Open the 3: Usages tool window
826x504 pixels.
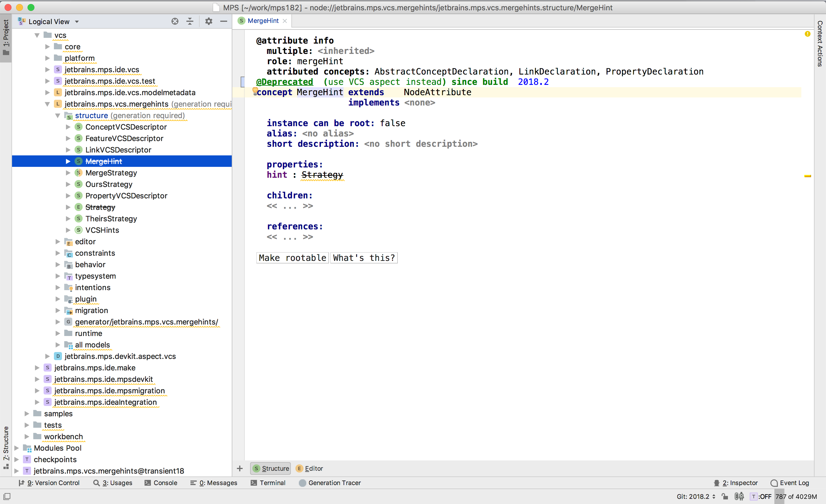tap(113, 482)
